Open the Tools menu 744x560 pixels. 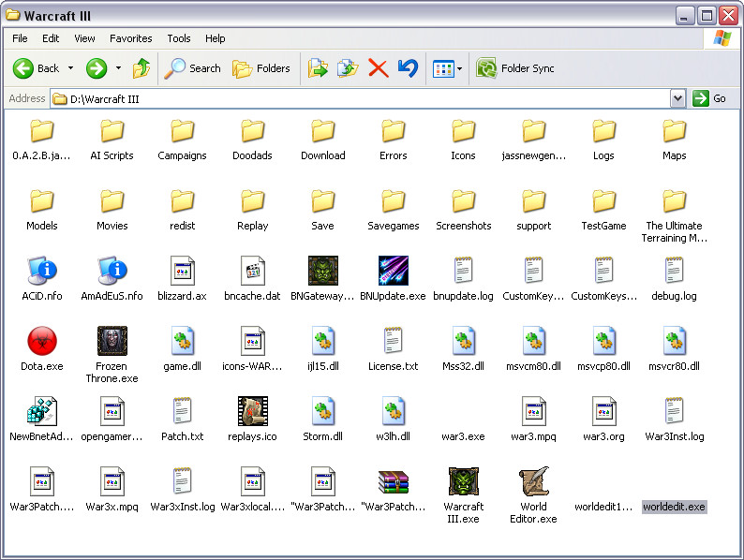click(179, 38)
